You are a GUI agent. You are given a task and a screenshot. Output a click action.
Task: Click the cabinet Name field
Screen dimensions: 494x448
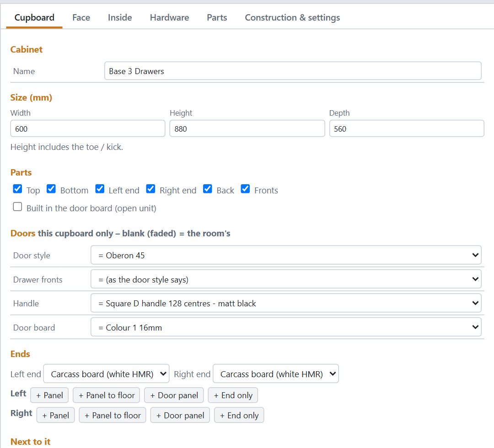[x=293, y=71]
